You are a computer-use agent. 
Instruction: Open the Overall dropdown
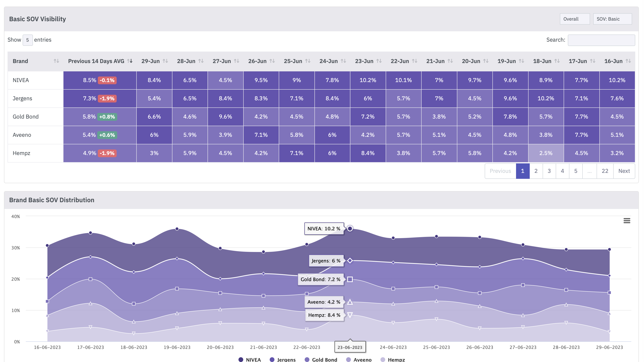click(575, 19)
